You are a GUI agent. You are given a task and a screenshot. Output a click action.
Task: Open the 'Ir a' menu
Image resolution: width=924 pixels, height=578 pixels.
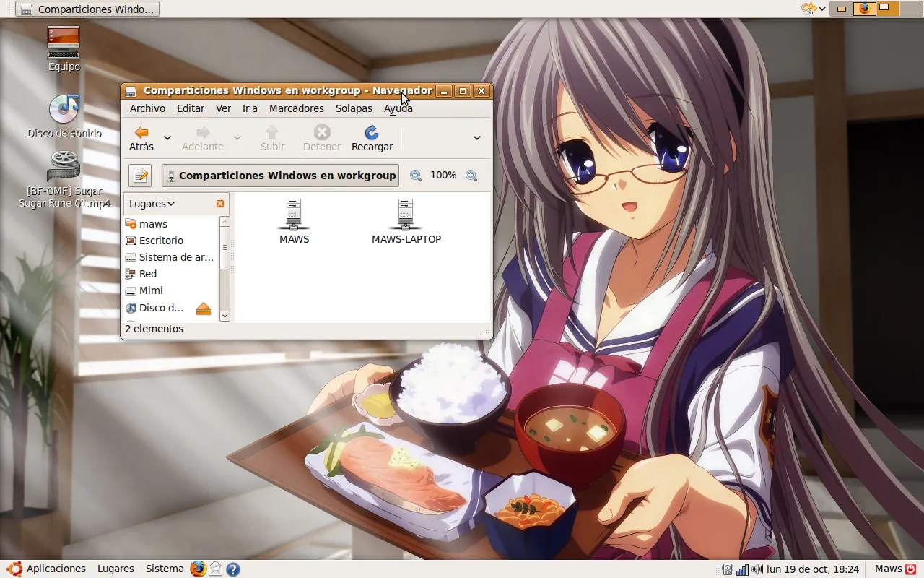point(250,108)
